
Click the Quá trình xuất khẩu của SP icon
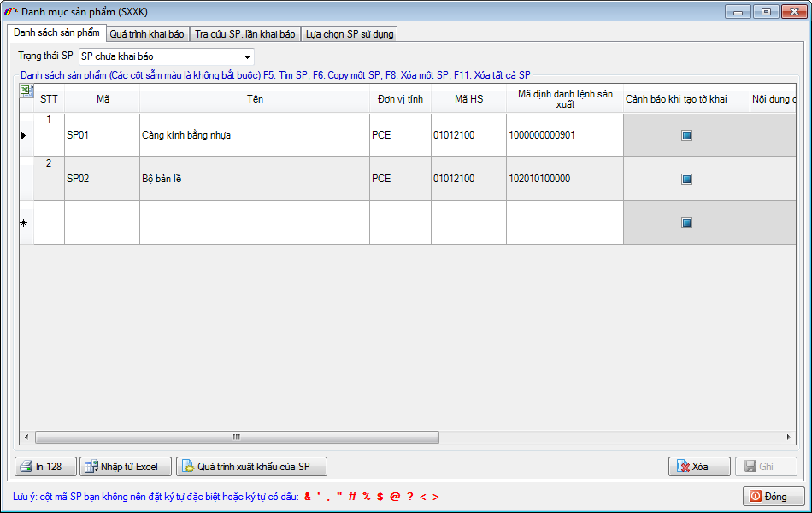(187, 467)
